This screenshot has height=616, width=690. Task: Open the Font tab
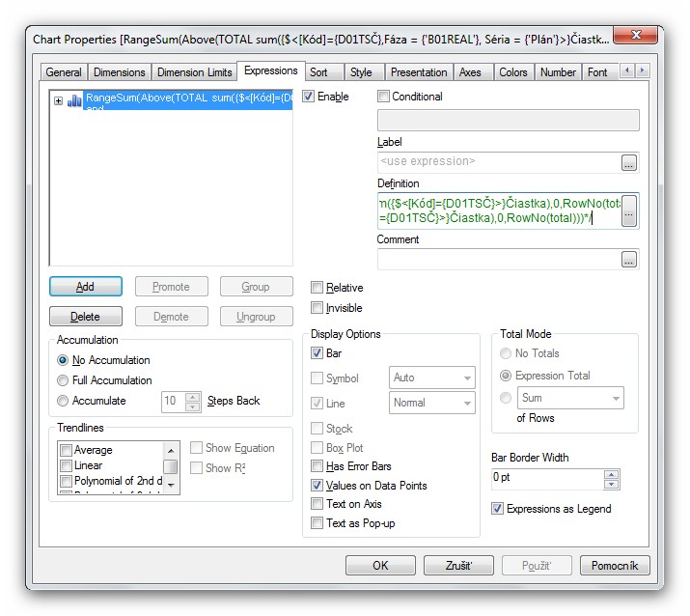(x=600, y=72)
